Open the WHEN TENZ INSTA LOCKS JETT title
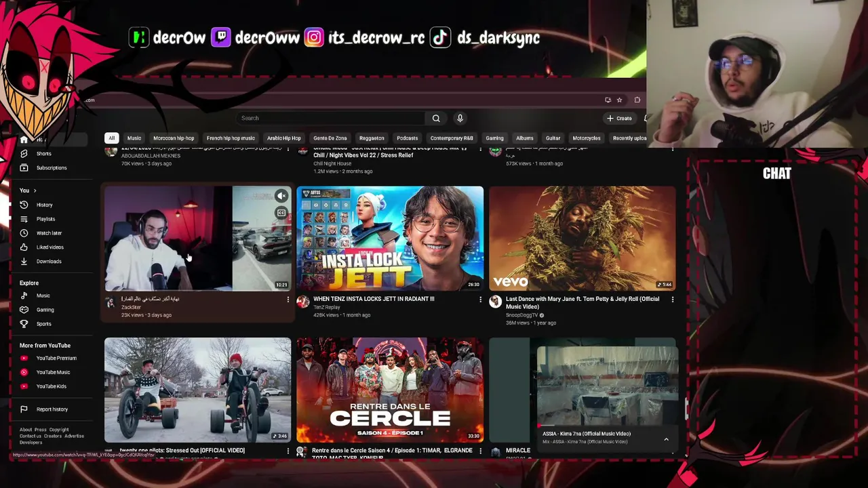Viewport: 868px width, 488px height. click(x=374, y=299)
